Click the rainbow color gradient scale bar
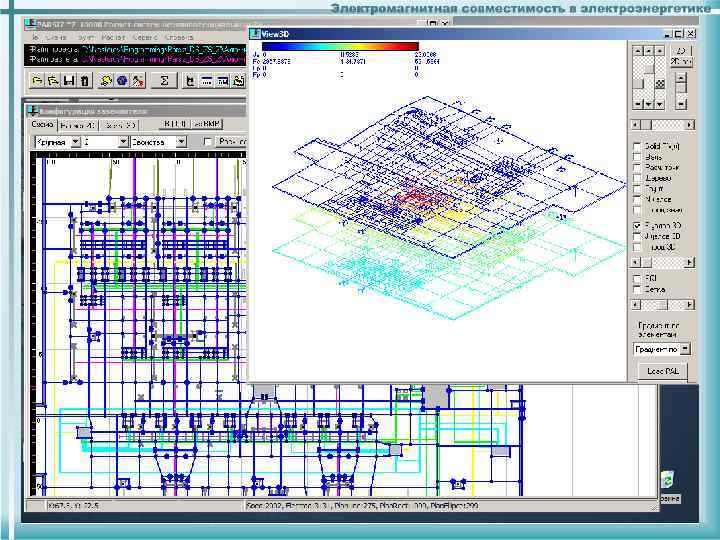This screenshot has height=540, width=720. pos(339,45)
